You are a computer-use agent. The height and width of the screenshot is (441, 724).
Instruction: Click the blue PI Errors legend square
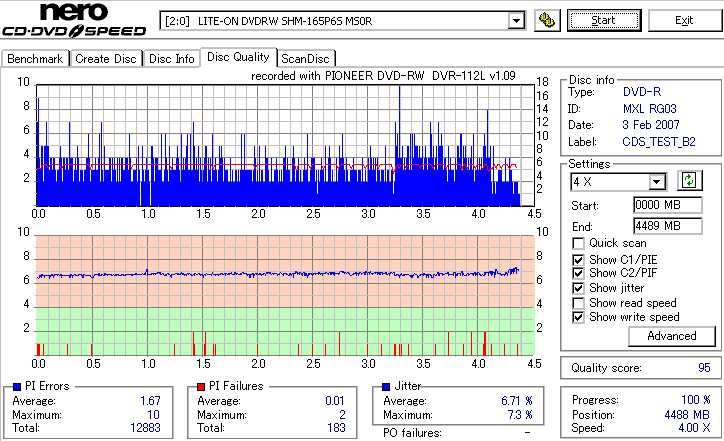pos(17,387)
